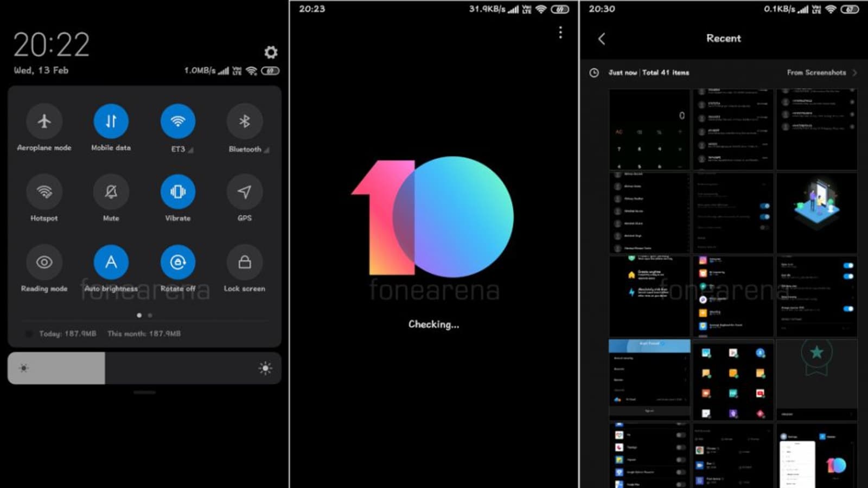Screen dimensions: 868x488
Task: Toggle the ET3 Wi-Fi tile
Action: coord(178,121)
